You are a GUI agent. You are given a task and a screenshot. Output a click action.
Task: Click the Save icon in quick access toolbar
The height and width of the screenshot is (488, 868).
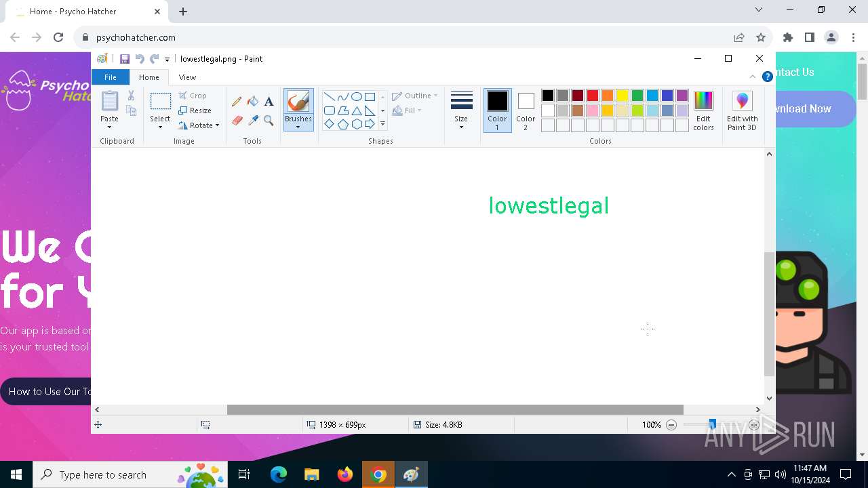[x=125, y=59]
